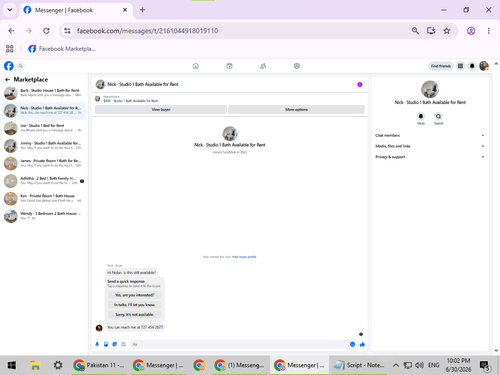The height and width of the screenshot is (375, 500).
Task: Open Facebook notifications bell
Action: click(x=472, y=66)
